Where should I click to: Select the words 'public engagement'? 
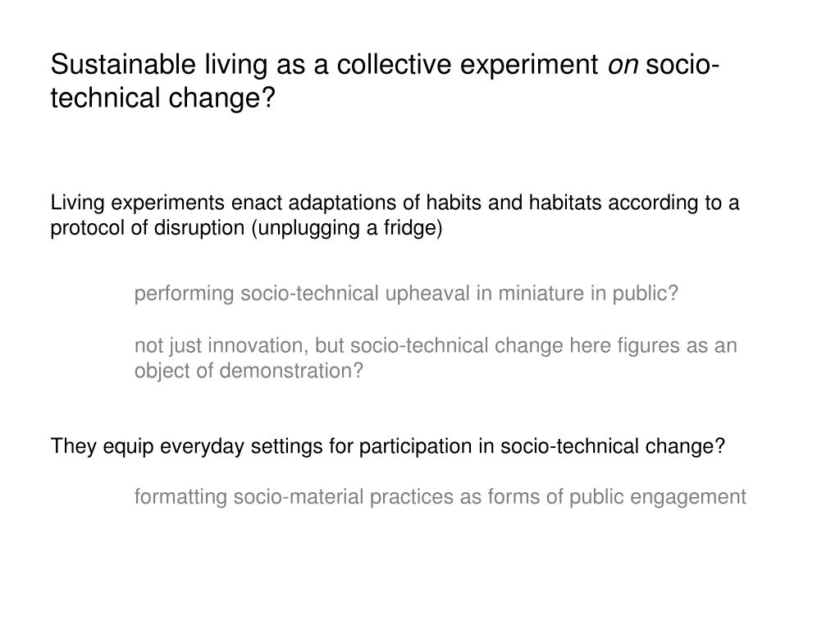coord(657,497)
